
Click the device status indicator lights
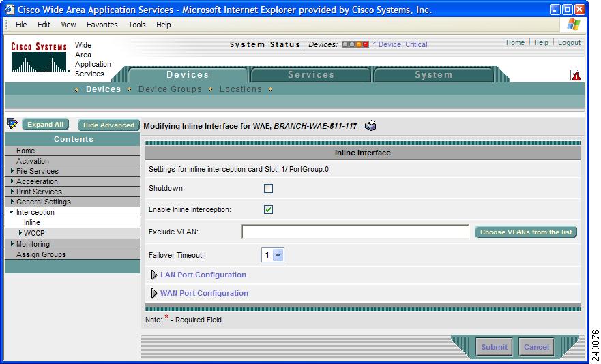coord(355,44)
